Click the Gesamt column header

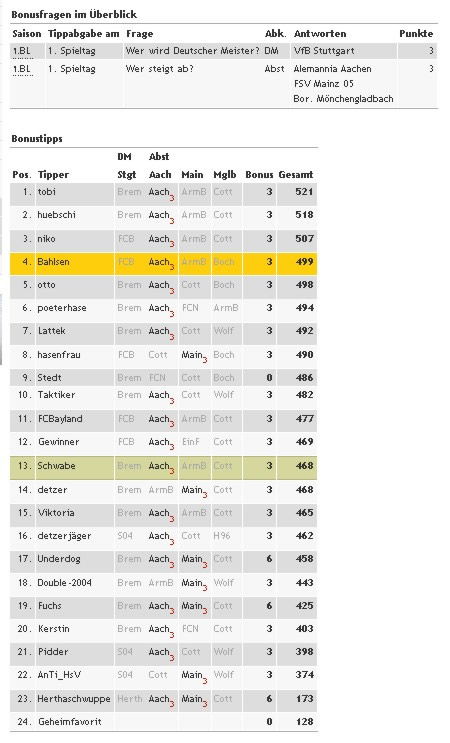pyautogui.click(x=296, y=175)
